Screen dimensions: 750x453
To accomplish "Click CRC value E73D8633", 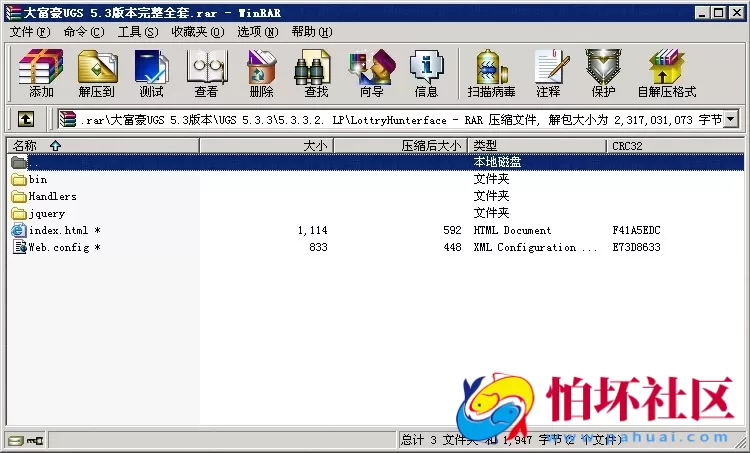I will 636,247.
